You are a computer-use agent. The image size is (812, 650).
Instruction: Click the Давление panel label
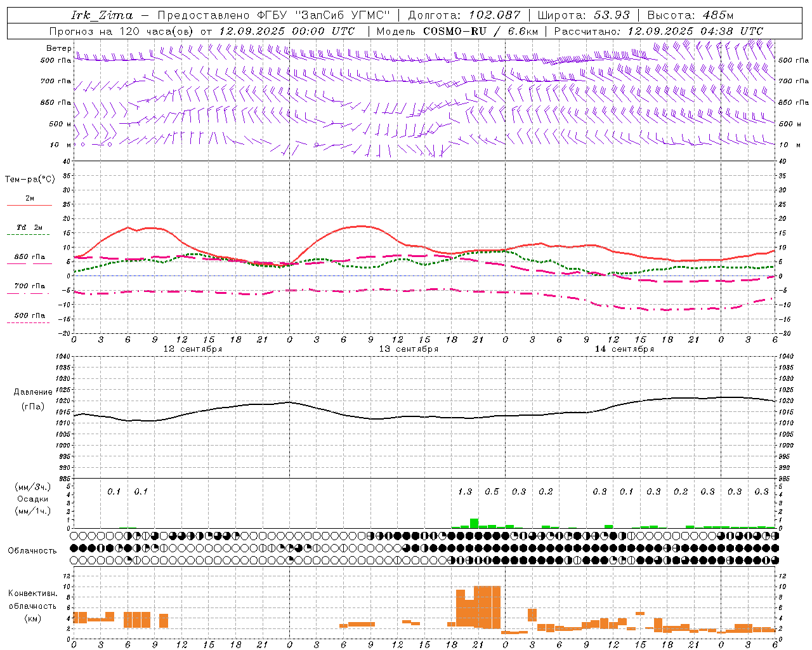(x=33, y=392)
